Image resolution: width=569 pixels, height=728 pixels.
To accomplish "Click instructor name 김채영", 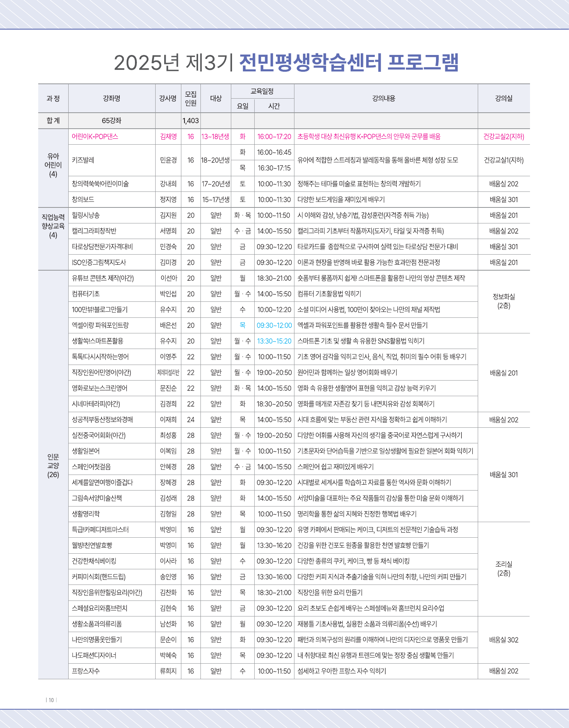I will [168, 136].
